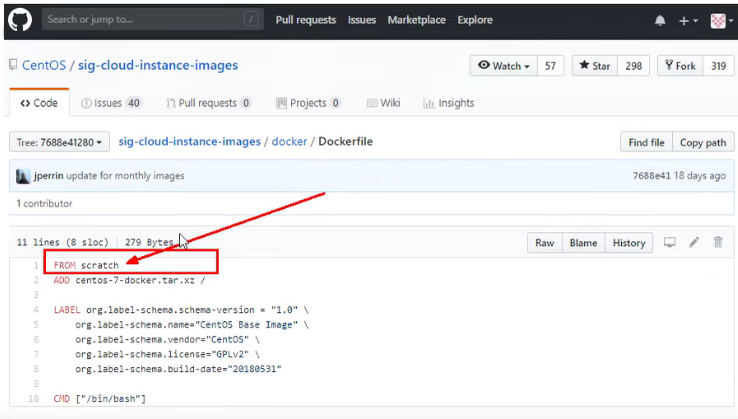The height and width of the screenshot is (419, 738).
Task: Open commit hash 7688e41
Action: click(651, 176)
